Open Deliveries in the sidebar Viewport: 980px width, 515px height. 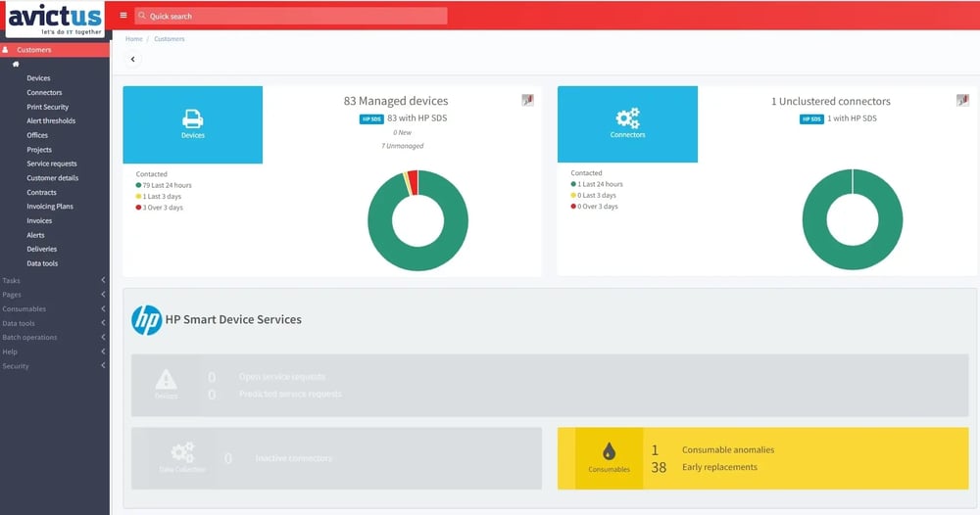point(42,249)
